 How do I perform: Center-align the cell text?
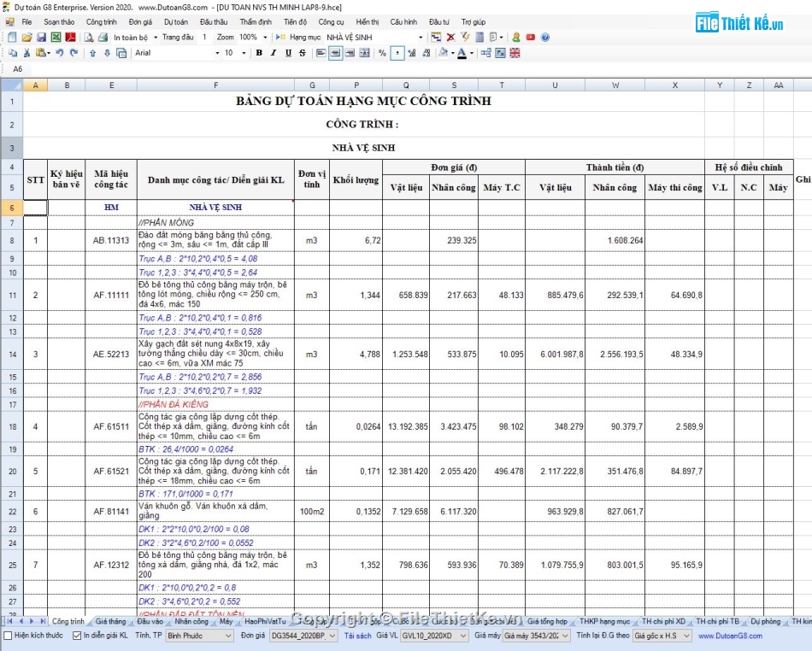336,53
